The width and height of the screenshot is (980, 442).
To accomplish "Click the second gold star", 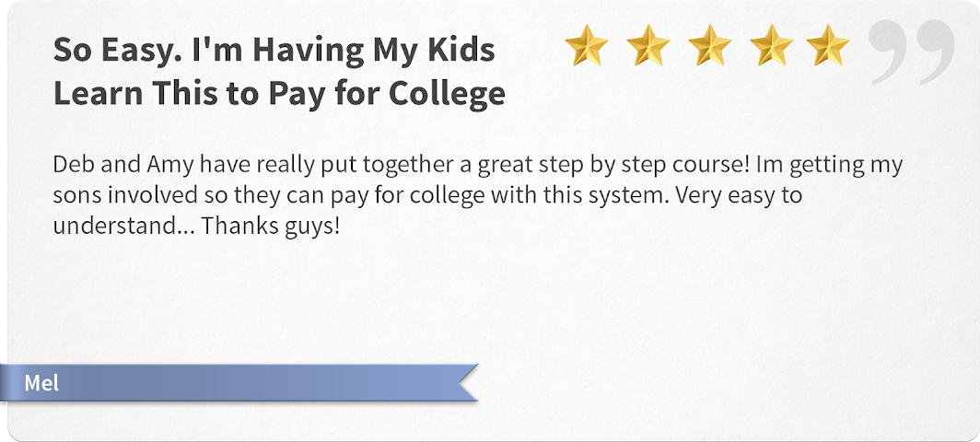I will coord(647,46).
